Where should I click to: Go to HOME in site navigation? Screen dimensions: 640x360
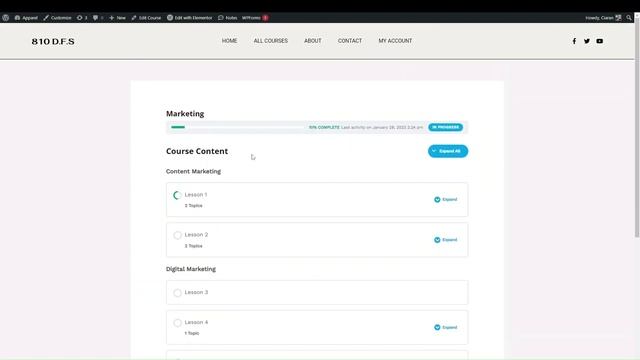tap(229, 41)
